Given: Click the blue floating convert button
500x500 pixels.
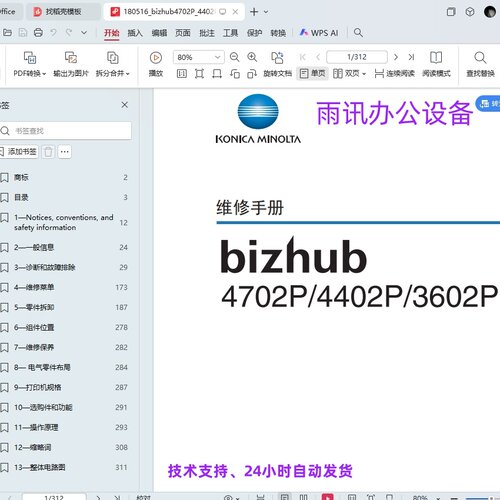Looking at the screenshot, I should click(x=489, y=104).
